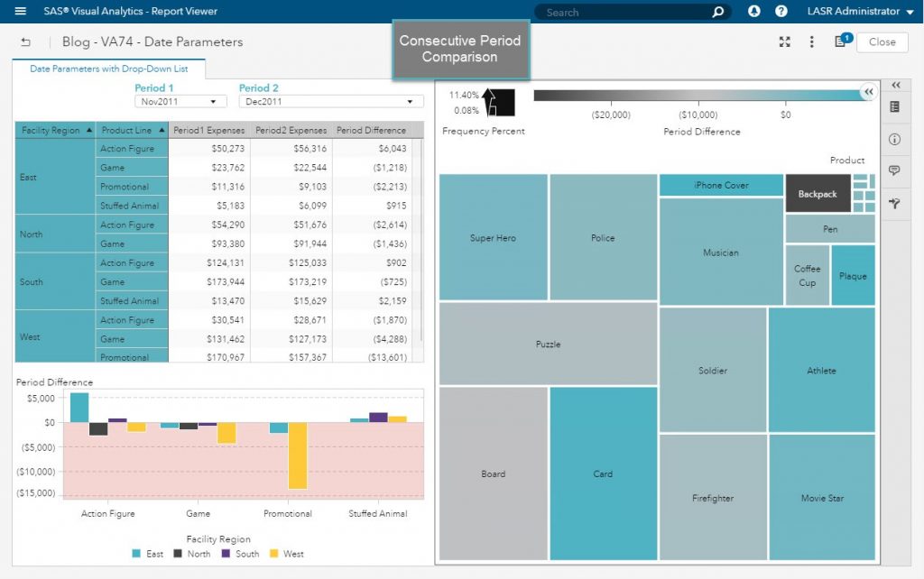Select Date Parameters with Drop-Down List tab
This screenshot has height=579, width=924.
pyautogui.click(x=109, y=69)
